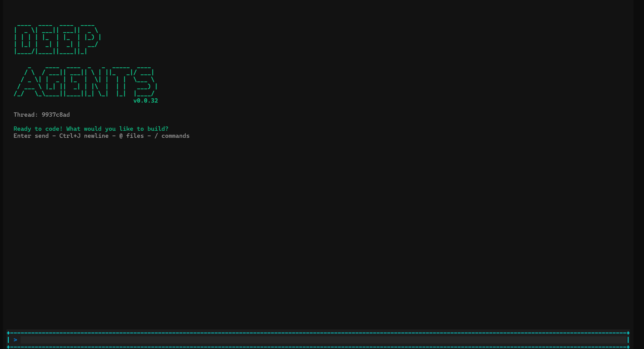Screen dimensions: 644x349
Task: Click the right vertical bar of input box
Action: [x=628, y=340]
